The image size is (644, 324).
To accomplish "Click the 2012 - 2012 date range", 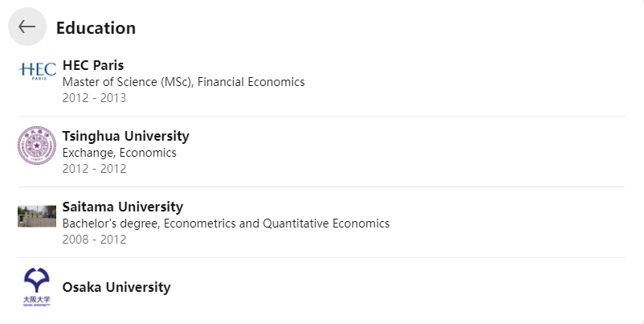I will (94, 169).
